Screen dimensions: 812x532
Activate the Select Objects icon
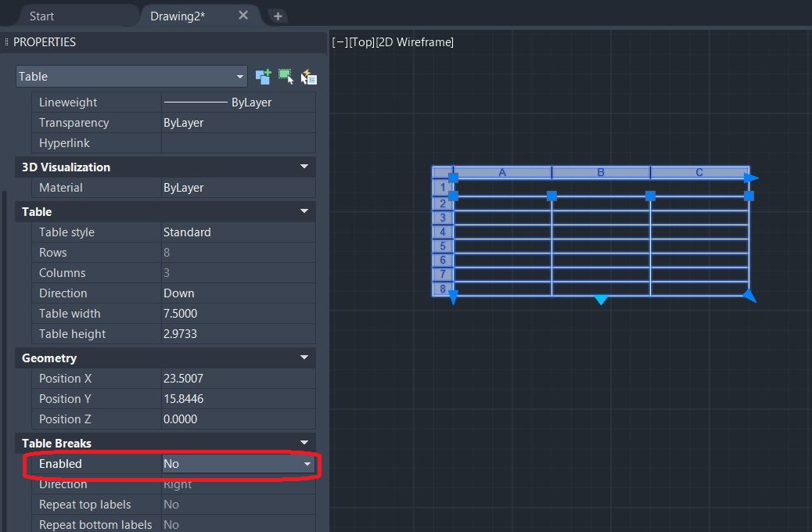coord(286,77)
